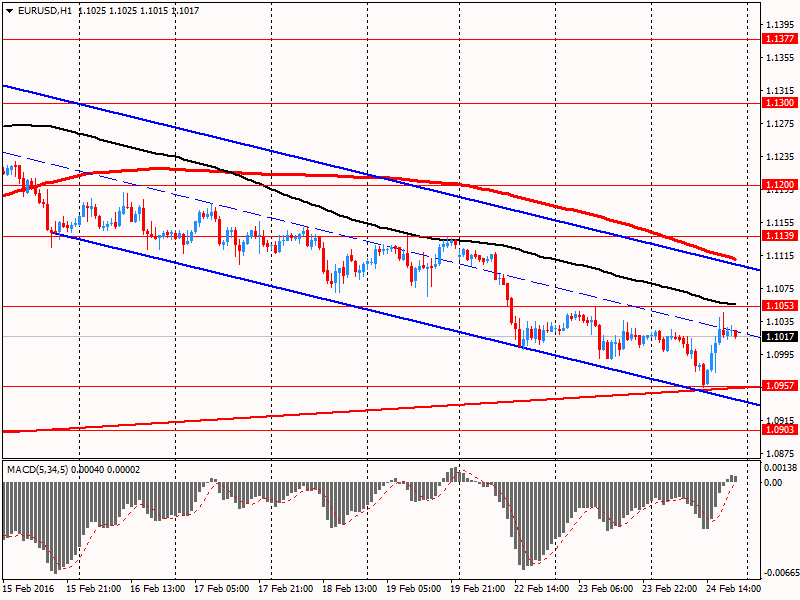Click the 1.1315 price axis value
The height and width of the screenshot is (600, 800).
pyautogui.click(x=780, y=91)
